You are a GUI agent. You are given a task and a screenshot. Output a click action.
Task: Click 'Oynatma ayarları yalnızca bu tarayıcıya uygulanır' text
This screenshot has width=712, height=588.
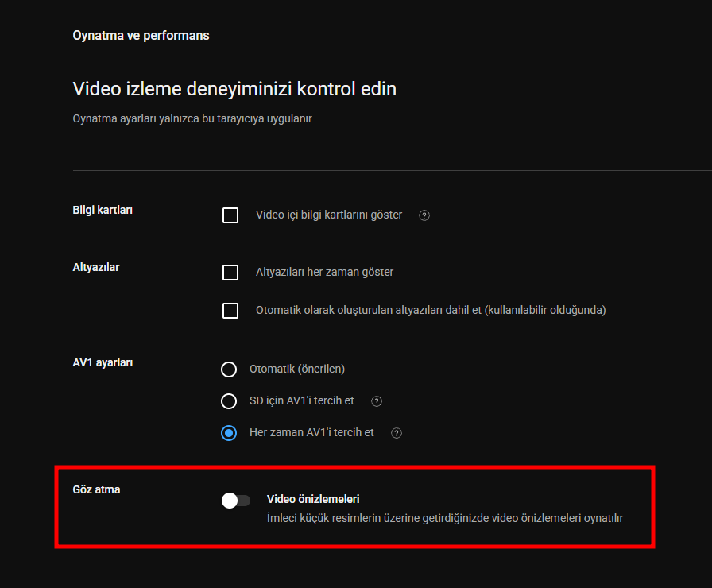[192, 118]
